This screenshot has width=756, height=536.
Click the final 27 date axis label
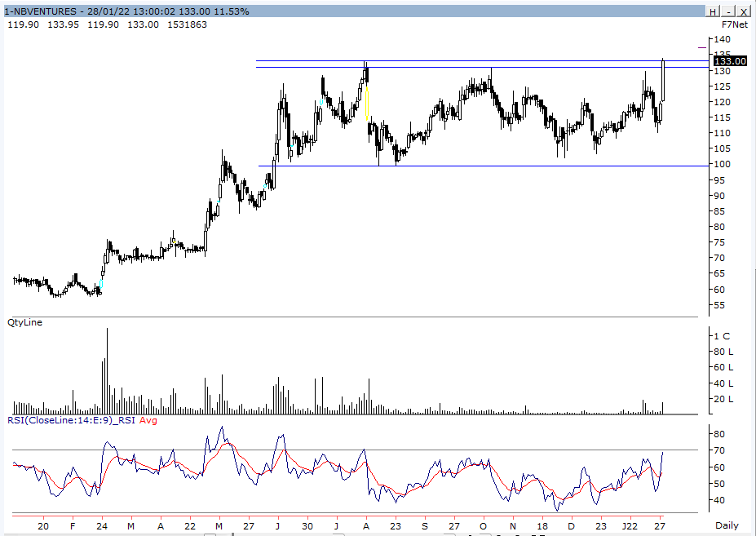660,526
